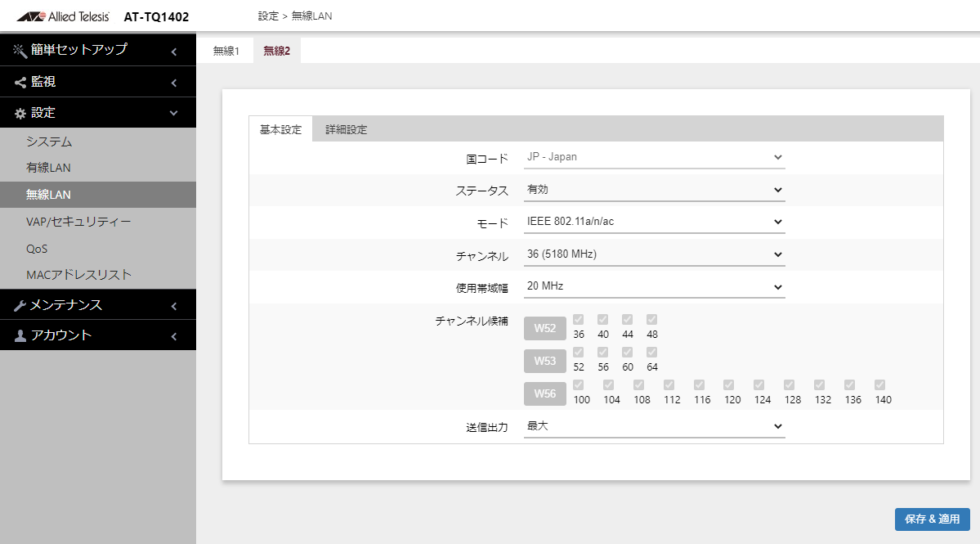Expand the メンテナンス menu chevron
Screen dimensions: 980x544
[x=174, y=306]
